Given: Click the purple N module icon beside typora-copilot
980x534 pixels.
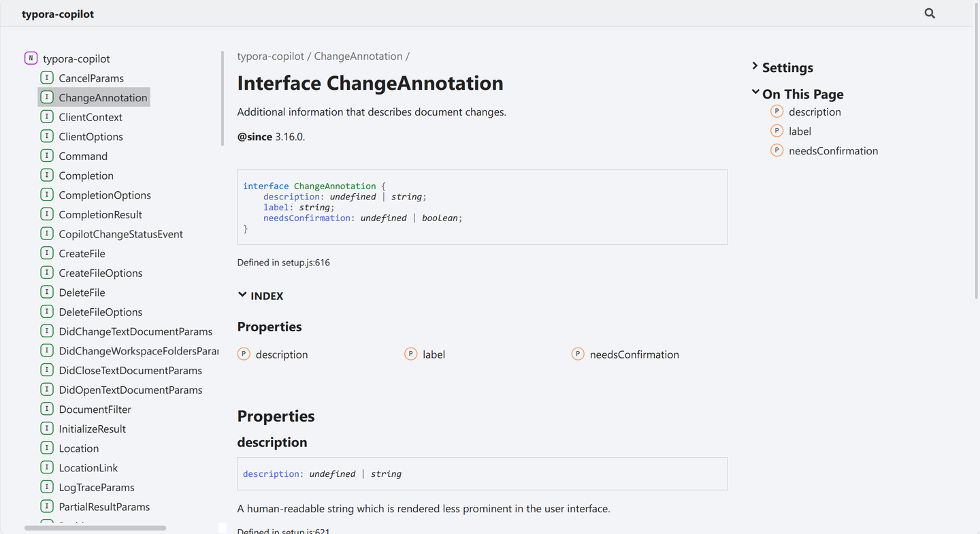Looking at the screenshot, I should (x=31, y=59).
